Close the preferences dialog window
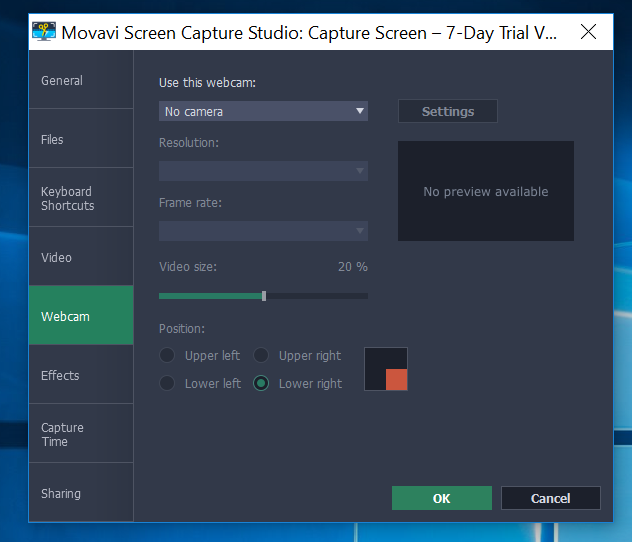Screen dimensions: 632x542 [588, 32]
